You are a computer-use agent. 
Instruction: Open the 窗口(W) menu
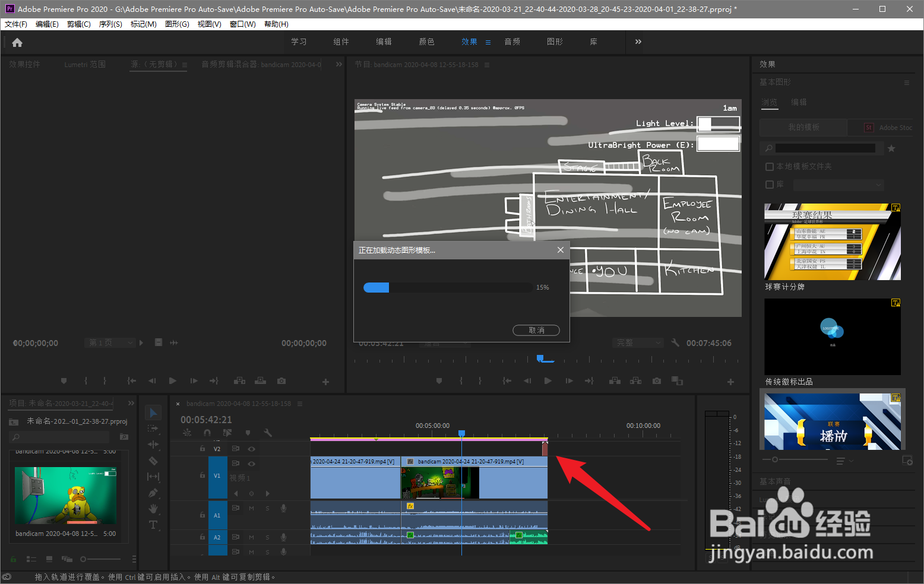click(x=242, y=24)
